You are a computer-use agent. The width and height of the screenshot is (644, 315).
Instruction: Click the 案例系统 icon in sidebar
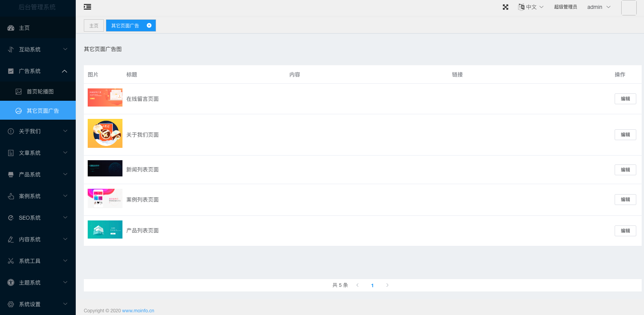coord(11,196)
